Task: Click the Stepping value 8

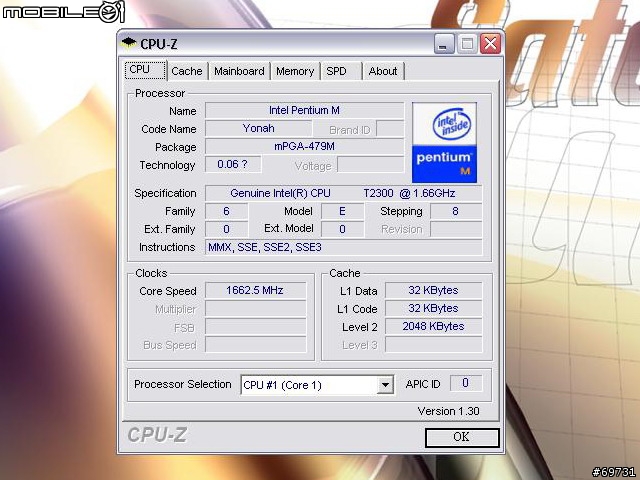Action: (x=456, y=211)
